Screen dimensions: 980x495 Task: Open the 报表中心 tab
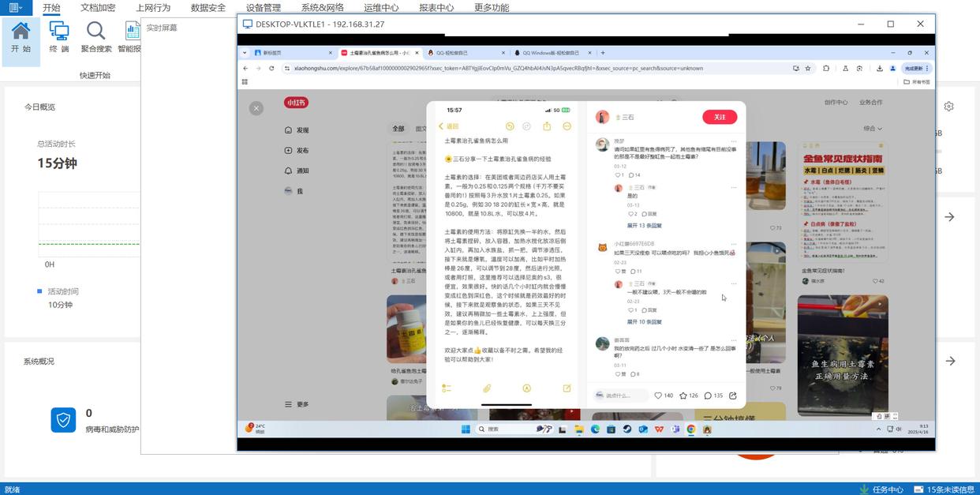(x=436, y=8)
